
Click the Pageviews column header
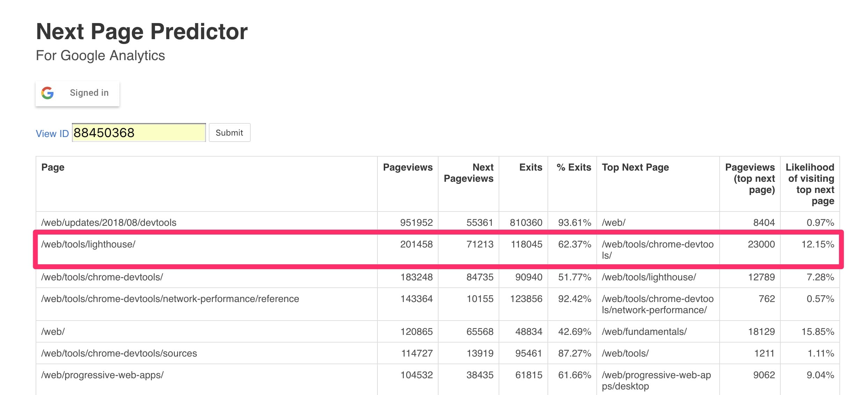coord(407,167)
